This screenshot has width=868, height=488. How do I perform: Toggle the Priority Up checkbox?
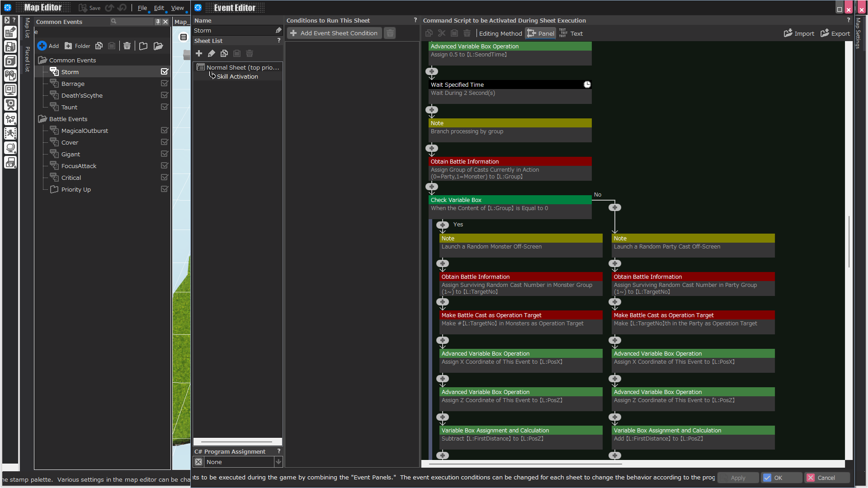(165, 189)
